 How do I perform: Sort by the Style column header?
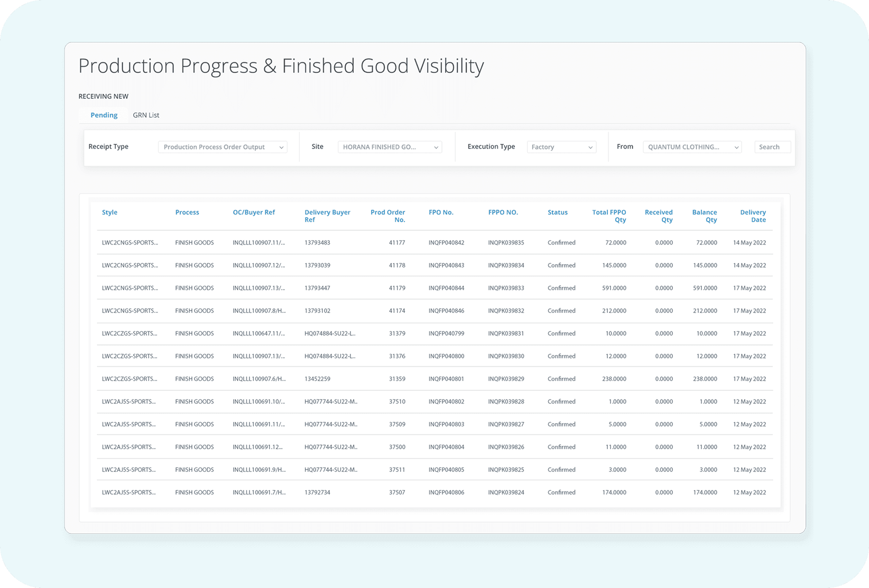(109, 212)
